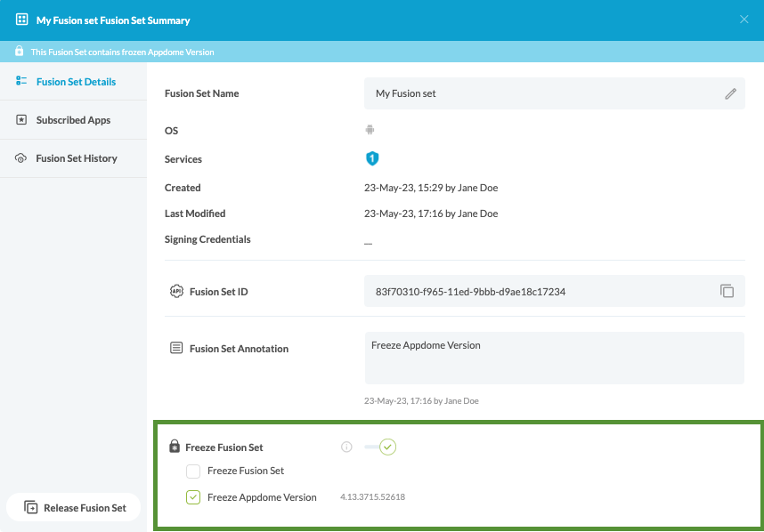The height and width of the screenshot is (532, 764).
Task: Click the info icon beside Freeze Fusion Set
Action: [x=347, y=447]
